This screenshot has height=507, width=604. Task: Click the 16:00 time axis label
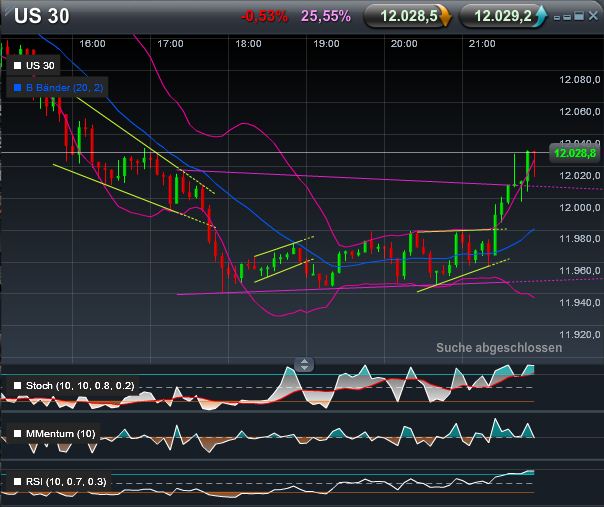[92, 44]
